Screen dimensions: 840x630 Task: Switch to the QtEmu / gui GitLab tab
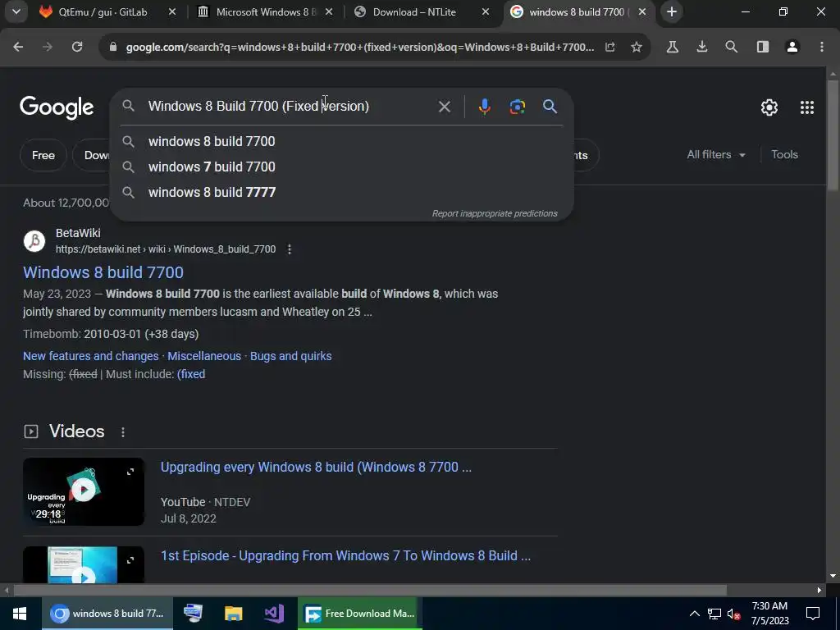pyautogui.click(x=102, y=11)
